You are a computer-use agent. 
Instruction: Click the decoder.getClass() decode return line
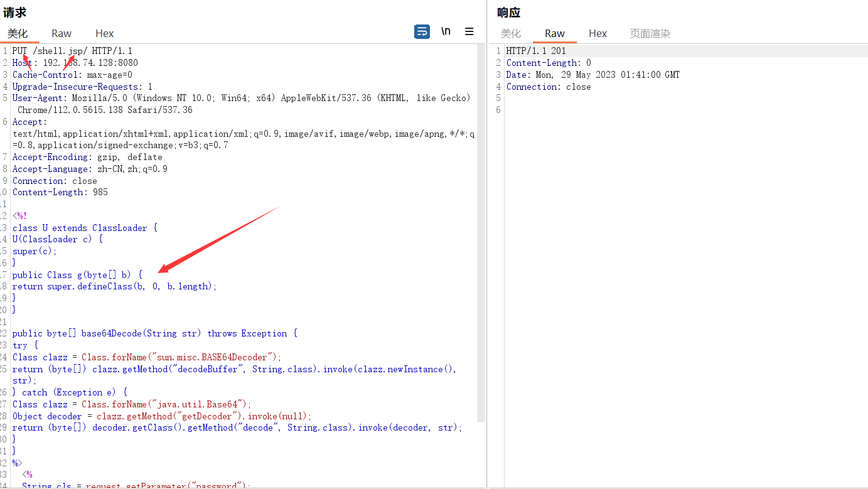(237, 427)
